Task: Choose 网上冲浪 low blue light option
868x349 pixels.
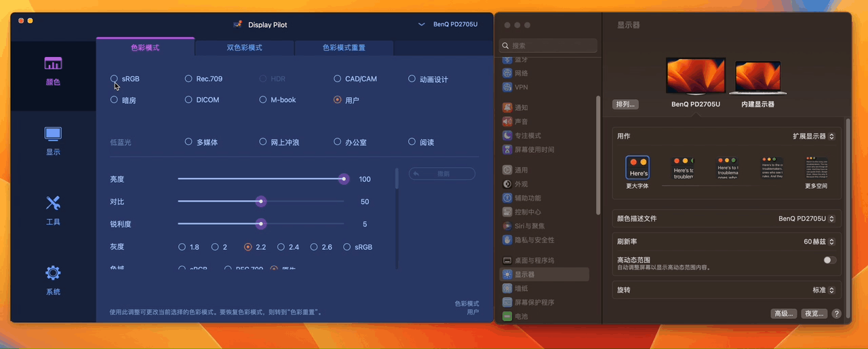Action: click(263, 142)
